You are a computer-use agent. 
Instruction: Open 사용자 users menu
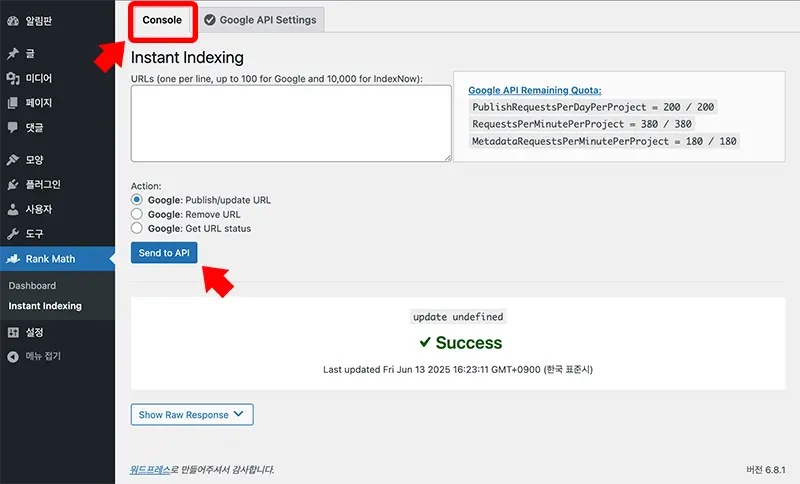coord(58,209)
